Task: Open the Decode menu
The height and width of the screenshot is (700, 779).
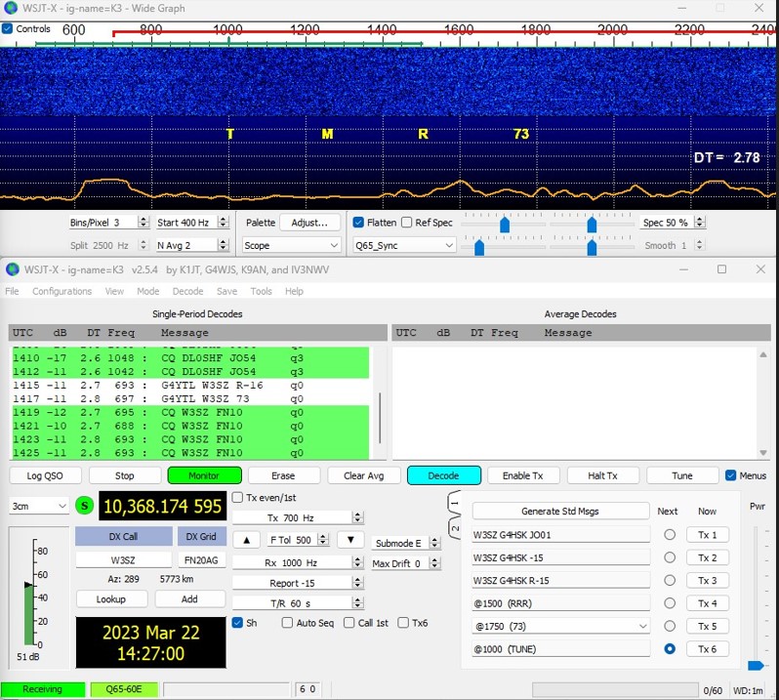Action: click(187, 291)
